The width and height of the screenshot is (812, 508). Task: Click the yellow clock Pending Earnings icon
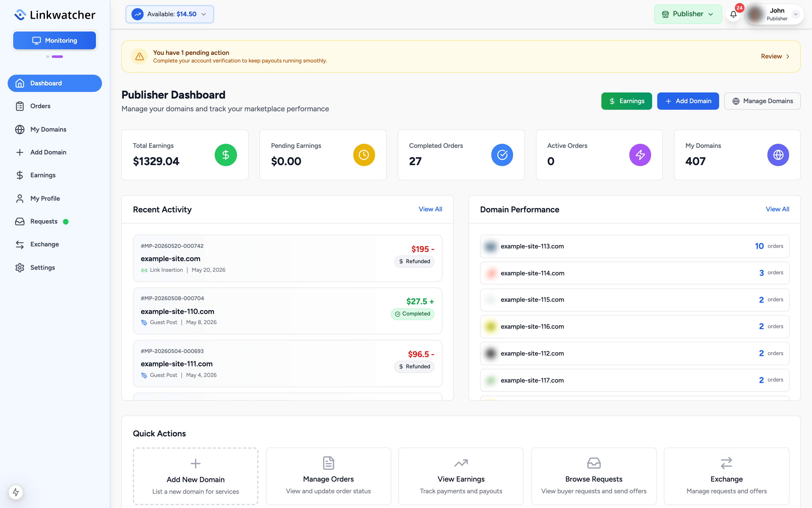(x=364, y=155)
